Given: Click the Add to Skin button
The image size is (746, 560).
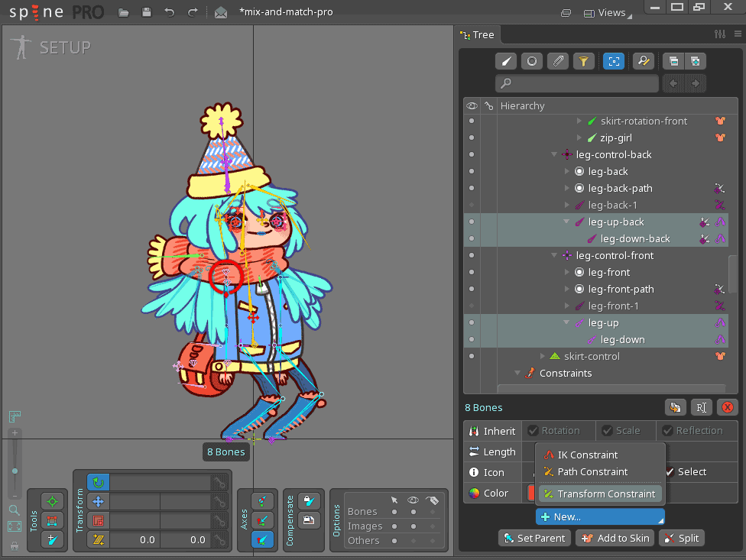Looking at the screenshot, I should [x=615, y=538].
